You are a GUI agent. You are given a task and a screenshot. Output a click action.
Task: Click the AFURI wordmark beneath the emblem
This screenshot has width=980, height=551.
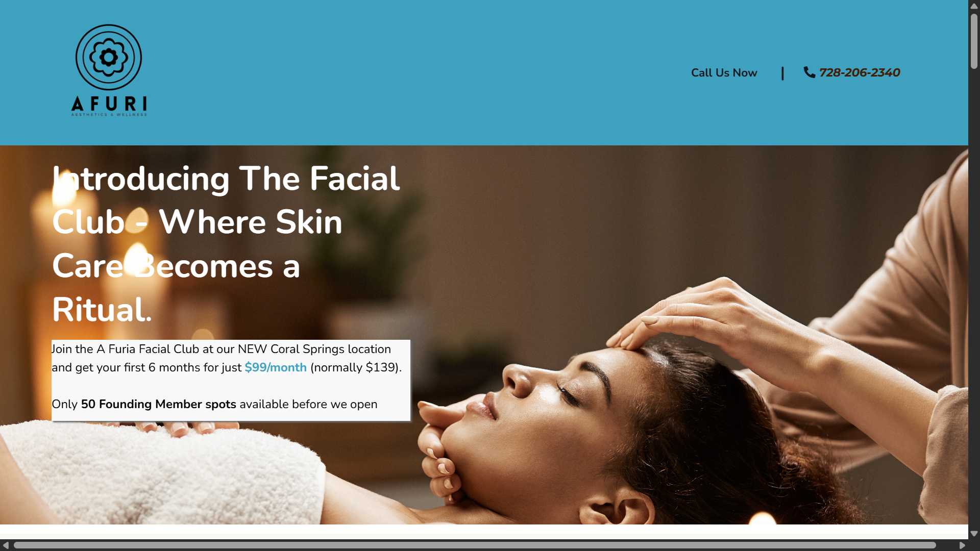(109, 104)
